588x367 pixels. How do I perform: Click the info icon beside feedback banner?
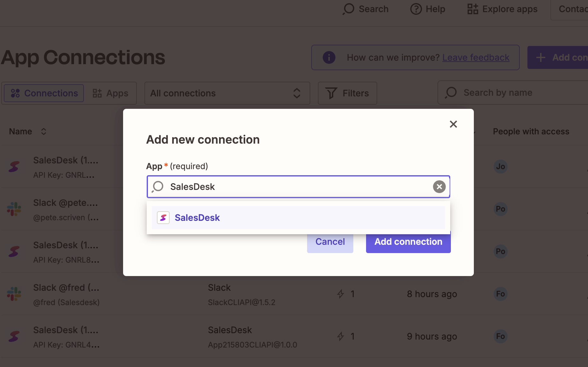pyautogui.click(x=329, y=57)
